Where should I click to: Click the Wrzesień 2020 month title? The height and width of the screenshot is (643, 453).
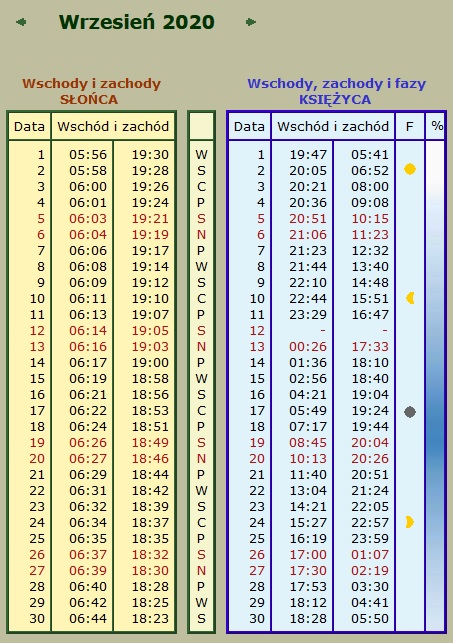point(137,22)
